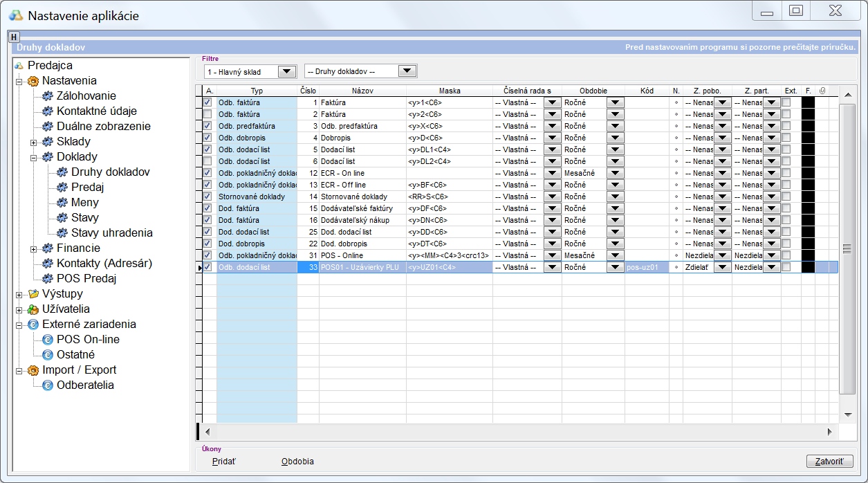
Task: Click the POS On-line globe icon
Action: click(47, 340)
